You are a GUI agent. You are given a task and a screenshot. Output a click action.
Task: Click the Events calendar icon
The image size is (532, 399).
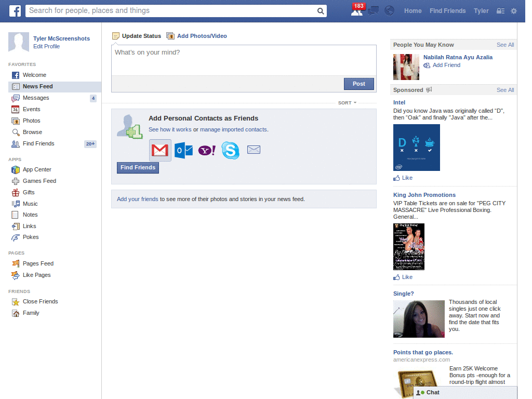(15, 109)
